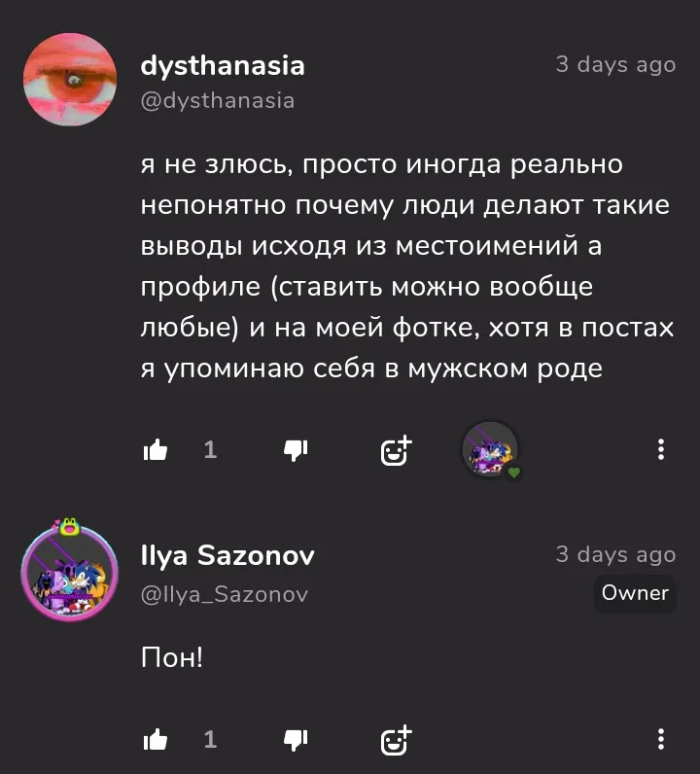The height and width of the screenshot is (774, 700).
Task: View the like count on the "Пон!" reply
Action: 210,739
